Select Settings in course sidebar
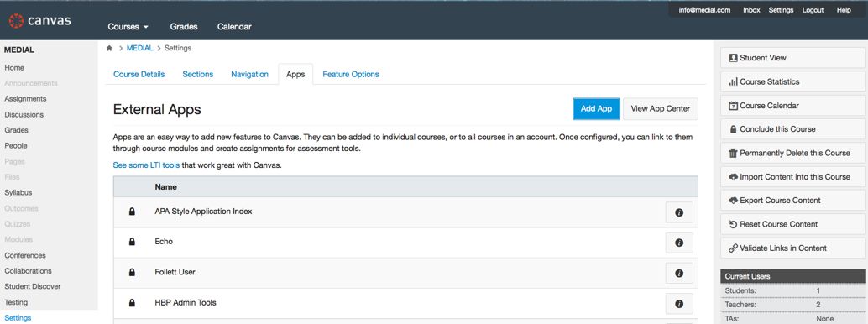Image resolution: width=868 pixels, height=324 pixels. pyautogui.click(x=18, y=318)
